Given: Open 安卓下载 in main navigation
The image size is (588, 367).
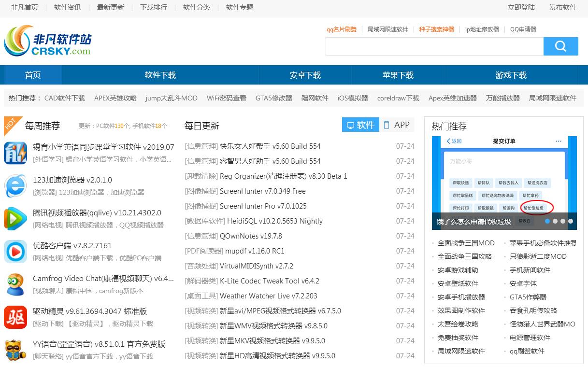Looking at the screenshot, I should tap(305, 75).
